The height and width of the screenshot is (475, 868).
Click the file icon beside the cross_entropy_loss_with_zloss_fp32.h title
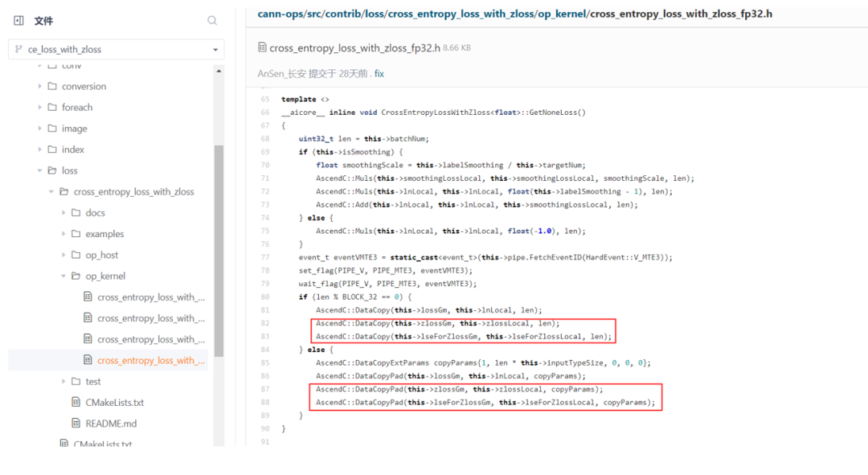point(262,47)
